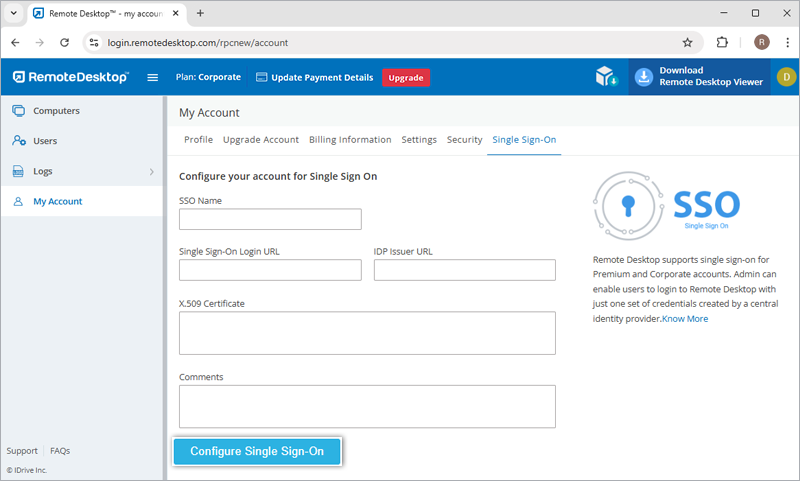Open the user avatar 'D' profile menu
This screenshot has height=481, width=800.
tap(786, 77)
